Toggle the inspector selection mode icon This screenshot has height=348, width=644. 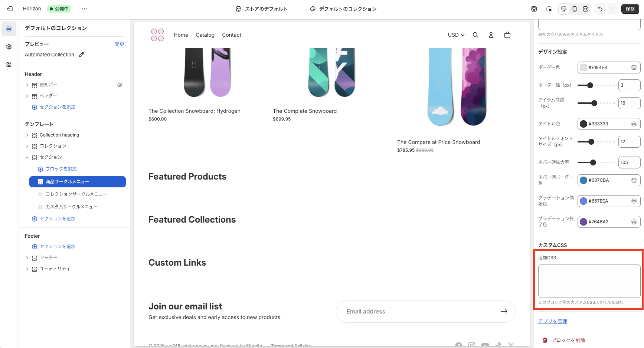tap(549, 9)
